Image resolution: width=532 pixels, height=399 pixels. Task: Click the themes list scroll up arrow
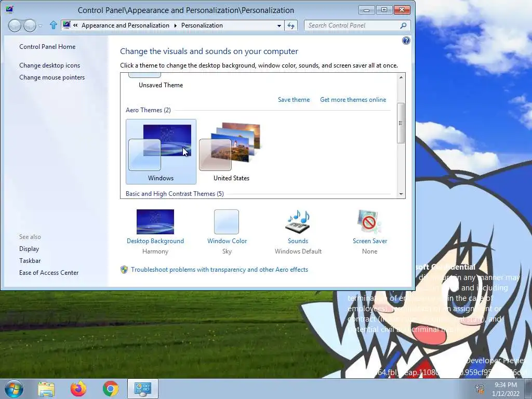401,77
